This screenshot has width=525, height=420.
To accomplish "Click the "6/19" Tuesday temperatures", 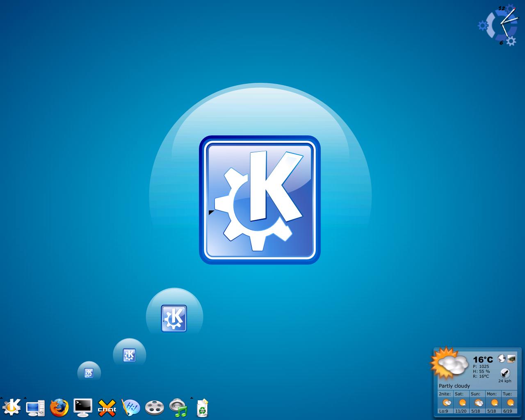I will [x=507, y=411].
